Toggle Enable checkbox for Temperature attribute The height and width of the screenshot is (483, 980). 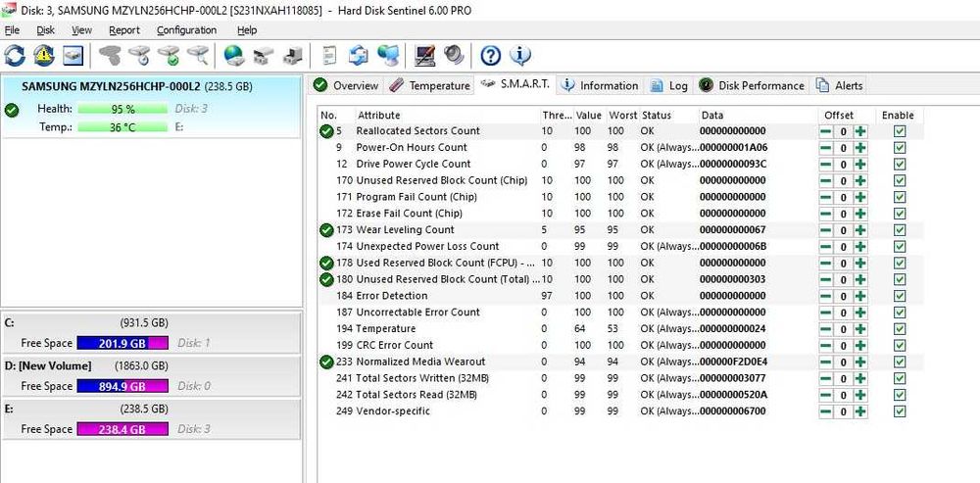click(x=900, y=329)
